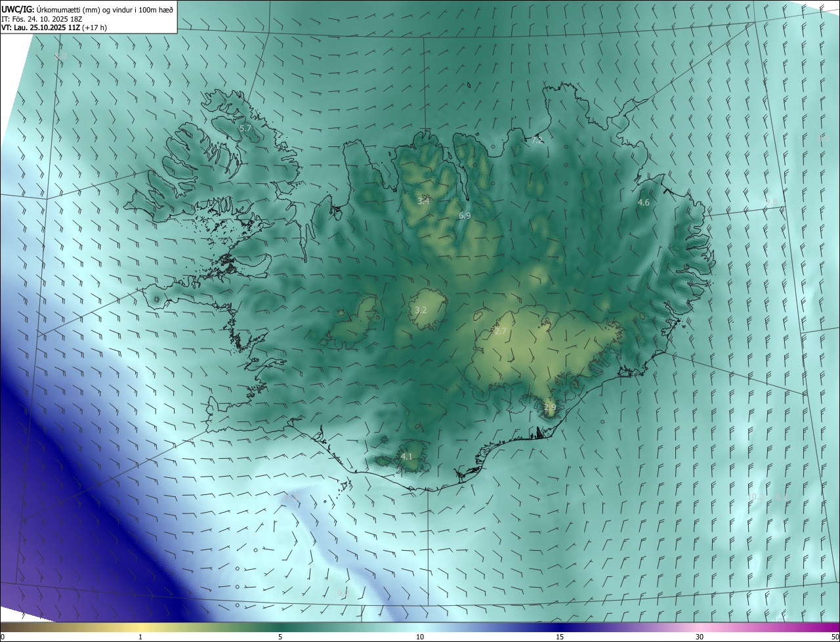Click the 4.6 value label on the map

tap(644, 203)
